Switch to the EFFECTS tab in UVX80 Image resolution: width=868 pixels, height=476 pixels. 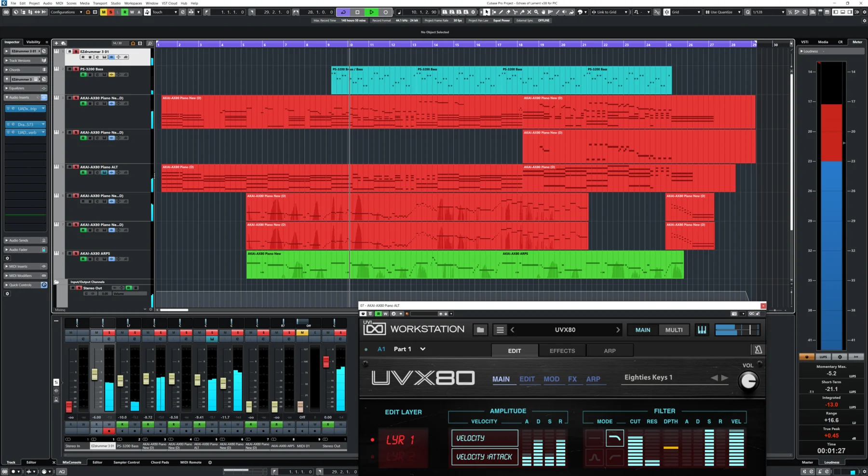561,351
